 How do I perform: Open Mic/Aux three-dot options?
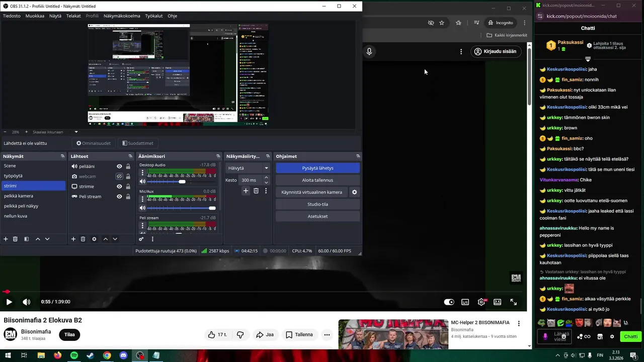(142, 199)
